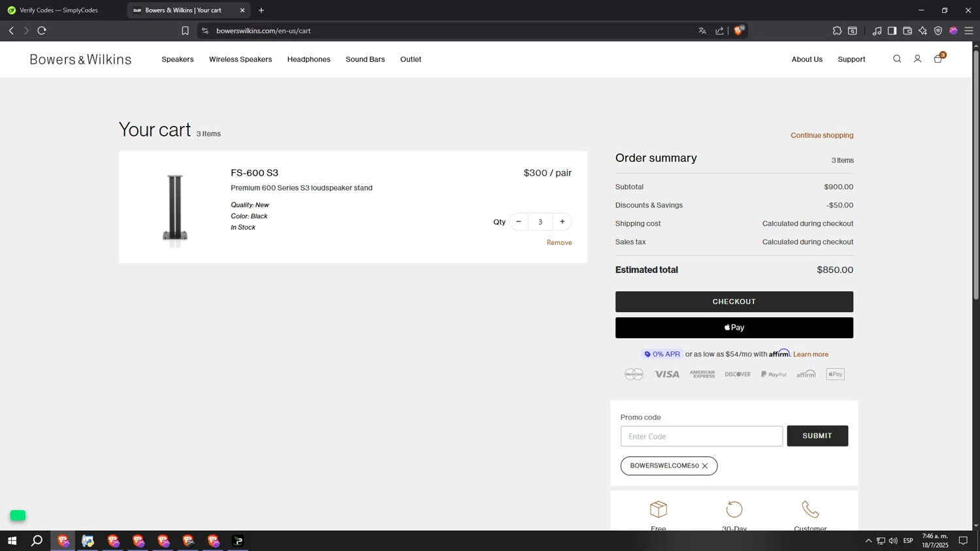980x551 pixels.
Task: Click the page vertical scrollbar
Action: 976,176
